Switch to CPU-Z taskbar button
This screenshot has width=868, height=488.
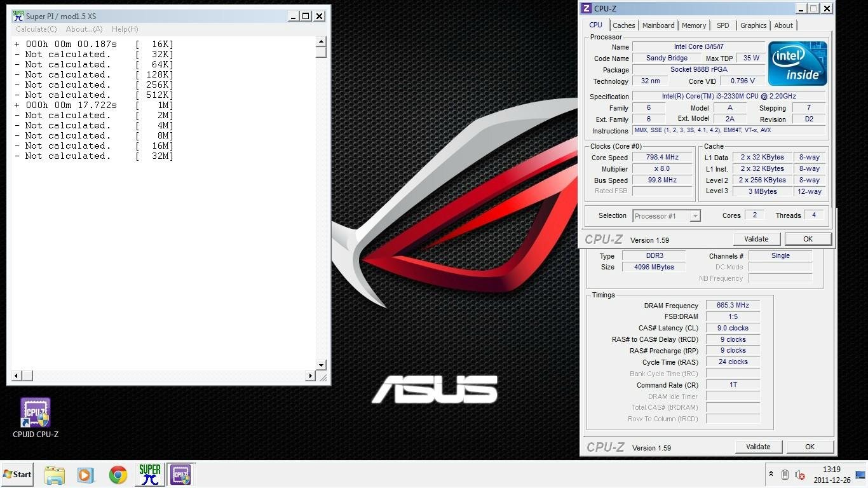180,475
